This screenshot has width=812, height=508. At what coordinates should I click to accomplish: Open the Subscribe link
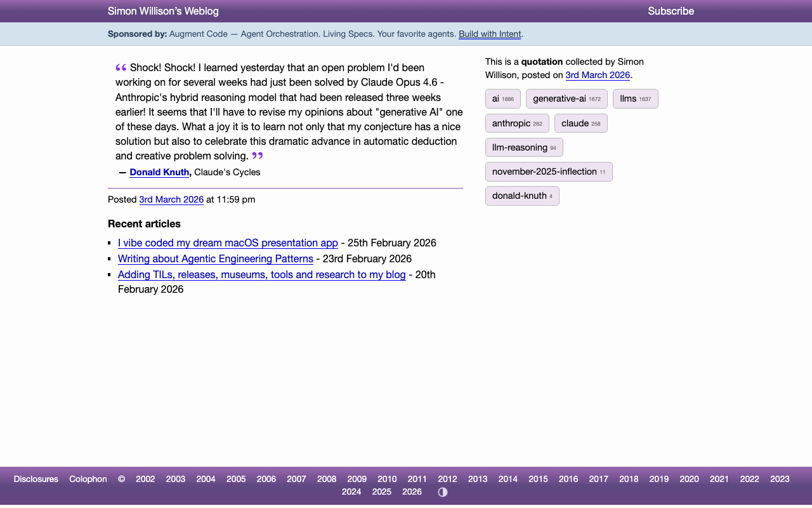coord(671,11)
